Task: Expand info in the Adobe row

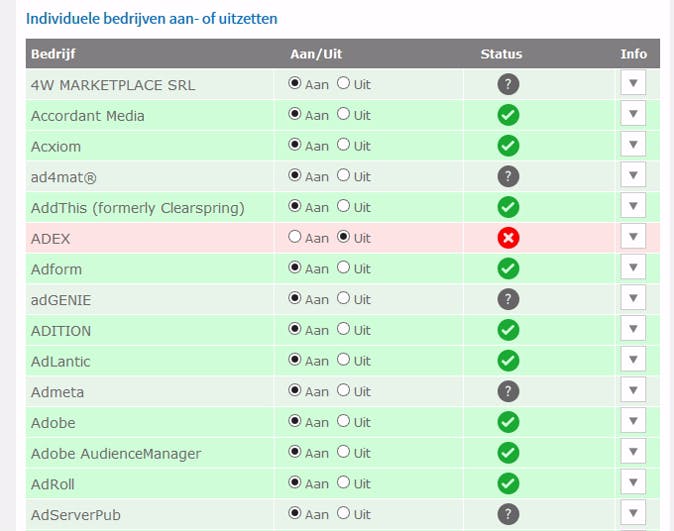Action: tap(633, 421)
